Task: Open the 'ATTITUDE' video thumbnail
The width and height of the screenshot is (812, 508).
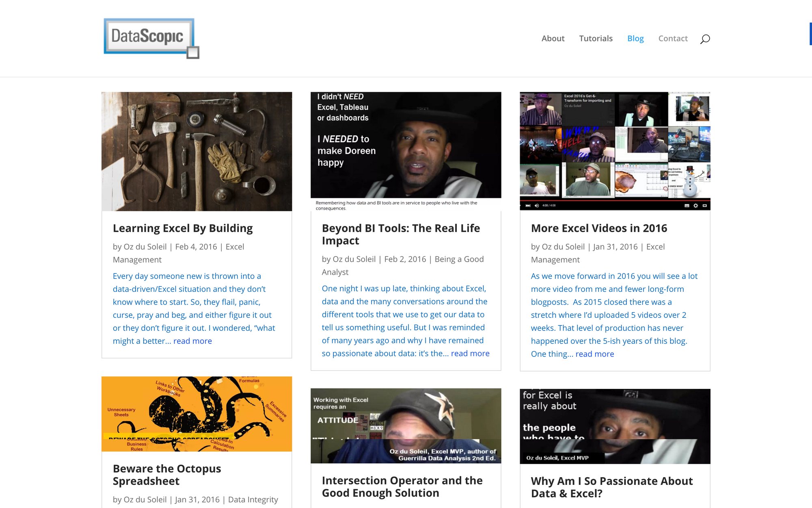Action: [406, 426]
